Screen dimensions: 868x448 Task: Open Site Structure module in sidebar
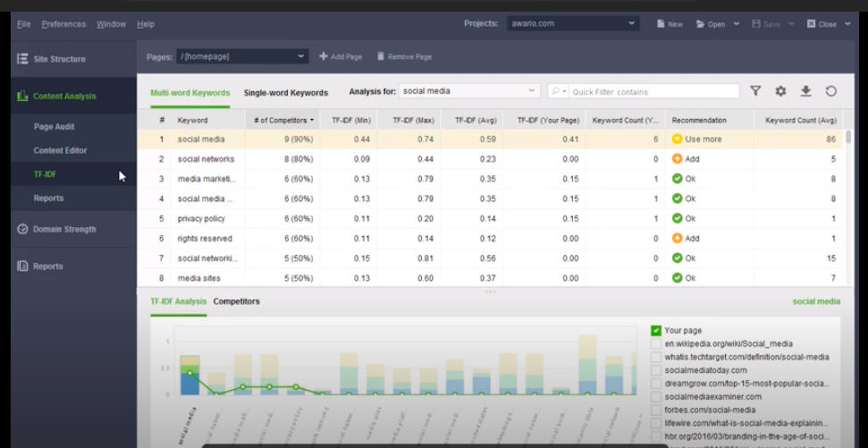59,59
